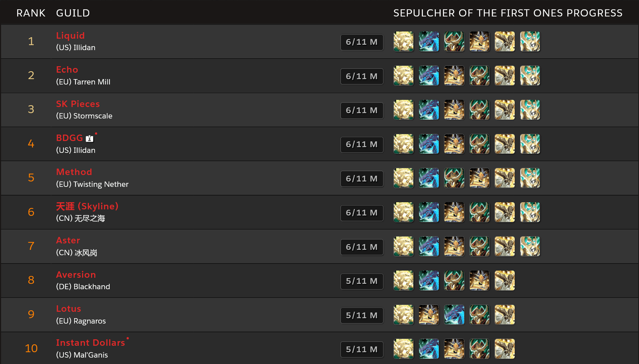Click the first boss icon in Liquid's row
The width and height of the screenshot is (639, 364).
pyautogui.click(x=404, y=42)
